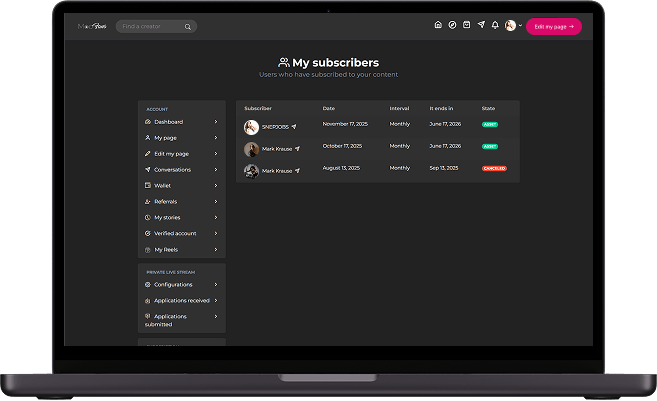
Task: Click the Wallet icon in the sidebar
Action: [147, 185]
